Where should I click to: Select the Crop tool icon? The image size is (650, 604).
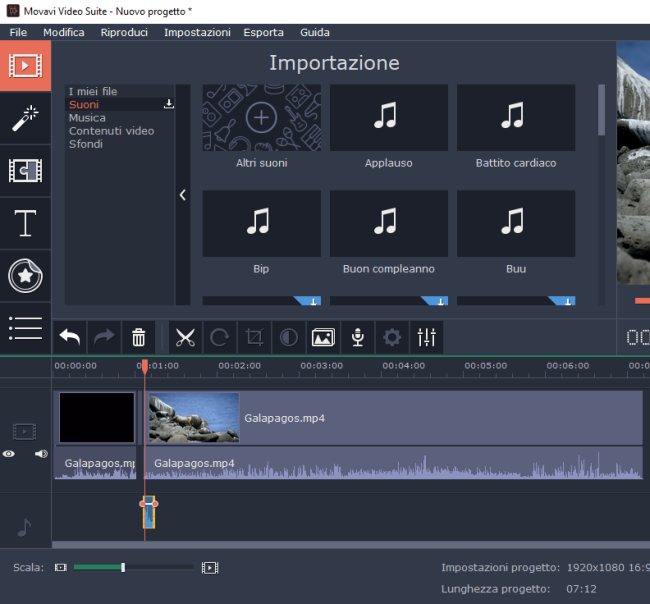254,337
